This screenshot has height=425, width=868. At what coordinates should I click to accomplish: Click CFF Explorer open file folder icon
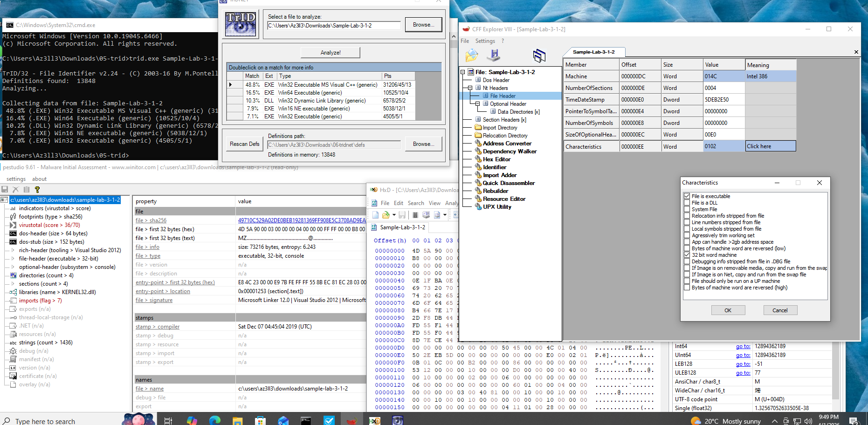(x=472, y=55)
